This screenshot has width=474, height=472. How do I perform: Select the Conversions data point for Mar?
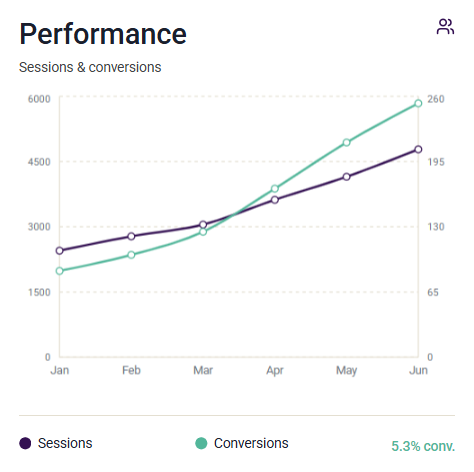click(x=203, y=232)
